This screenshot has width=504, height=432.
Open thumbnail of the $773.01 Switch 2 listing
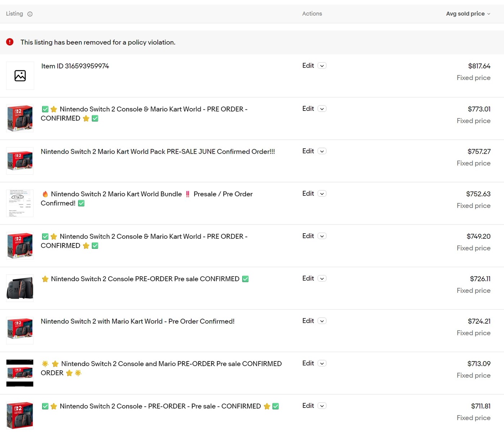pyautogui.click(x=20, y=118)
